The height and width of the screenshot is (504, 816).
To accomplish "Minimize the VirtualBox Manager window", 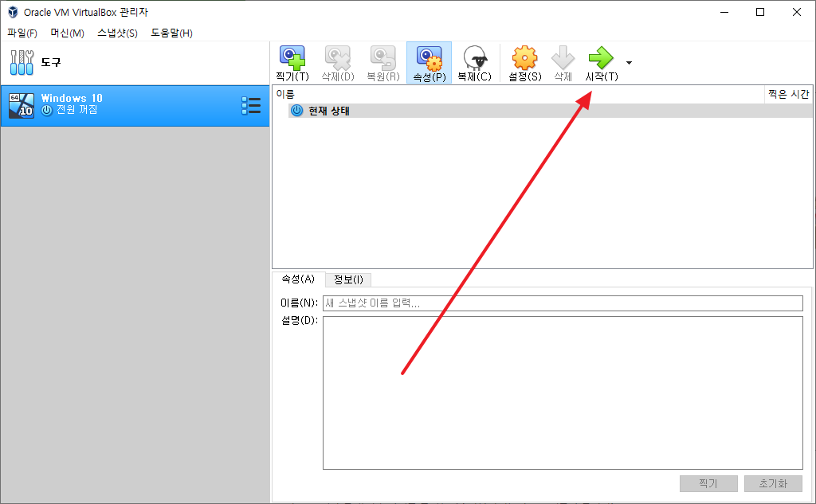I will [724, 12].
